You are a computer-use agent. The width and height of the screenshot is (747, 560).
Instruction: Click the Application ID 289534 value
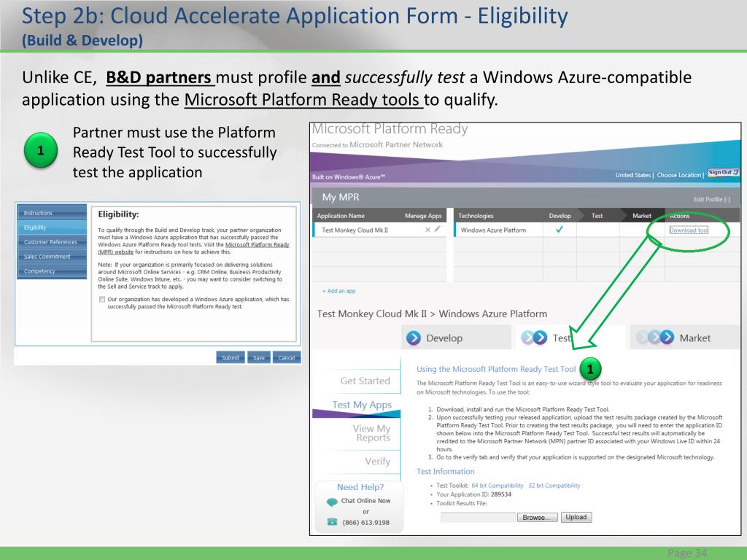click(500, 494)
